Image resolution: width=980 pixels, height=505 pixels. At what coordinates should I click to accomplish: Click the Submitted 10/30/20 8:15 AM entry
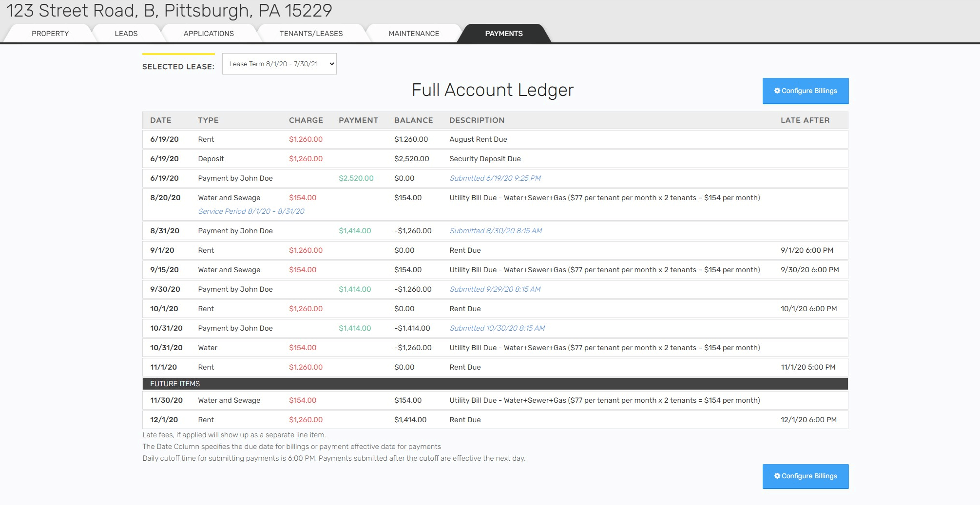point(496,328)
